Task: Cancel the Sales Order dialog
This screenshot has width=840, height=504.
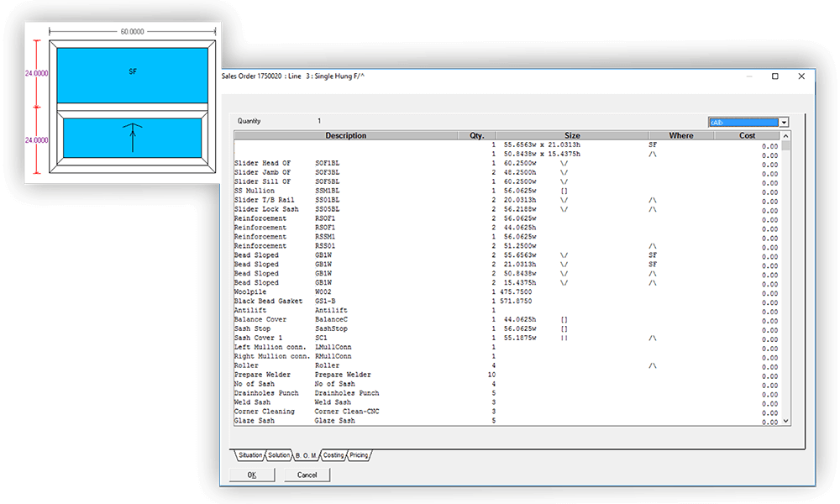Action: point(307,474)
